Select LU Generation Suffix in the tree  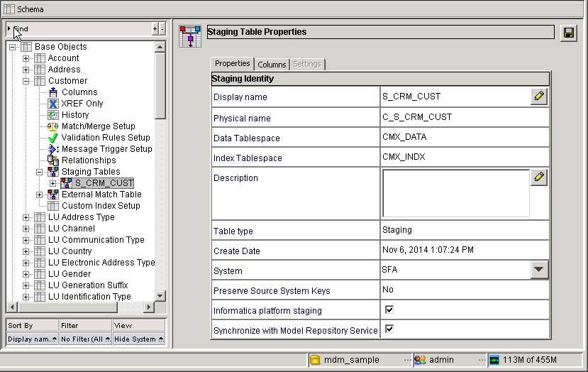pos(88,285)
